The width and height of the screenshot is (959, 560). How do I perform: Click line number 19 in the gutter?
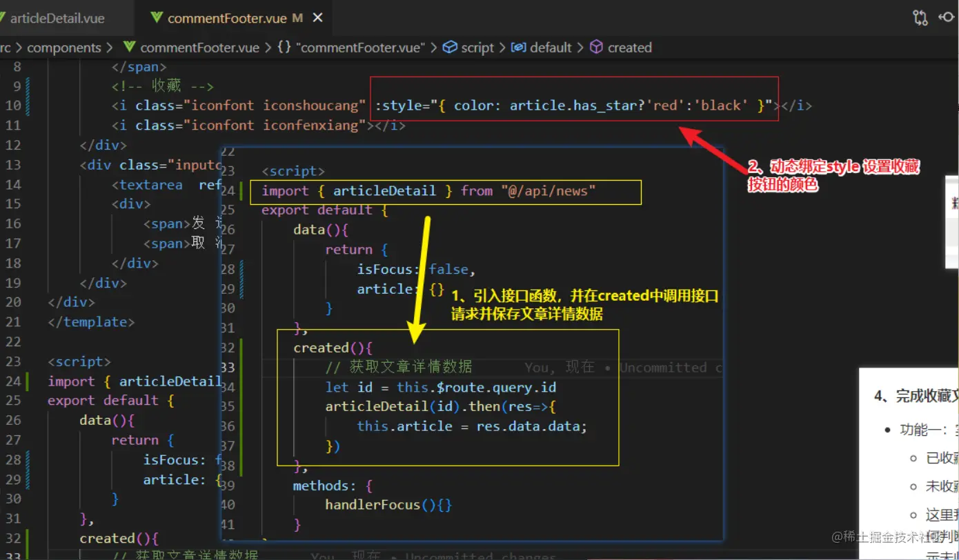[13, 283]
